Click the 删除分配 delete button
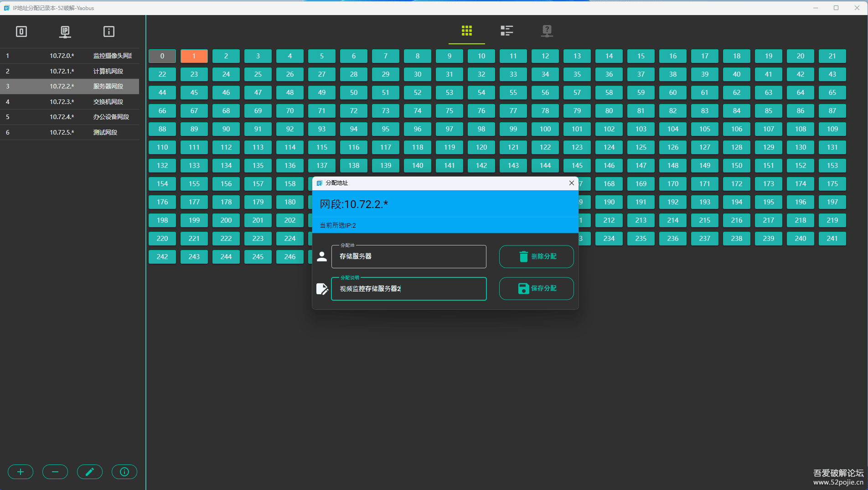 click(536, 256)
